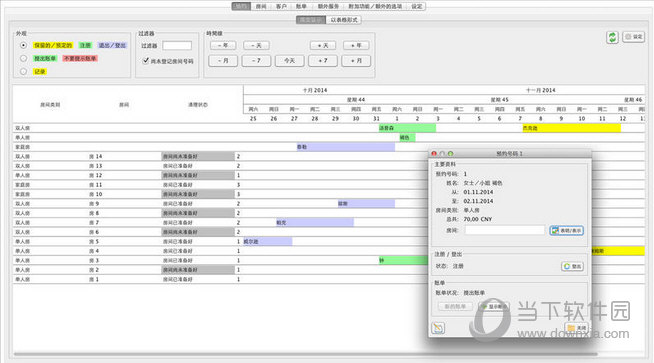The height and width of the screenshot is (363, 654).
Task: Select blue booking bar in 房 9 row
Action: coord(366,204)
